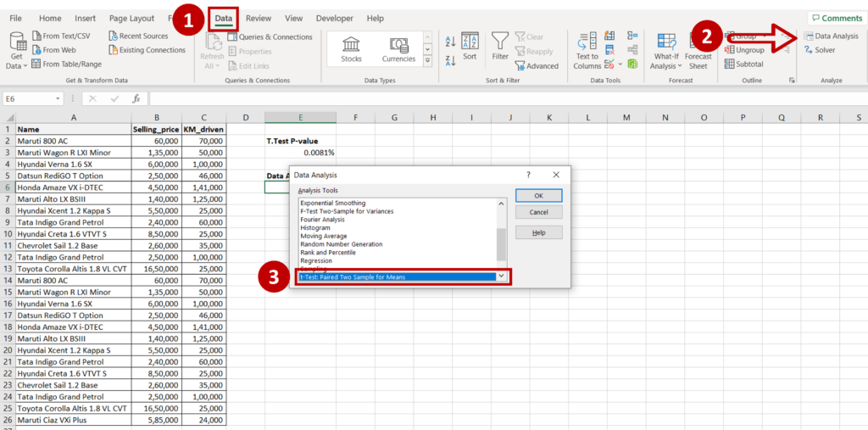868x430 pixels.
Task: Click the question mark in the Data Analysis title bar
Action: (529, 175)
